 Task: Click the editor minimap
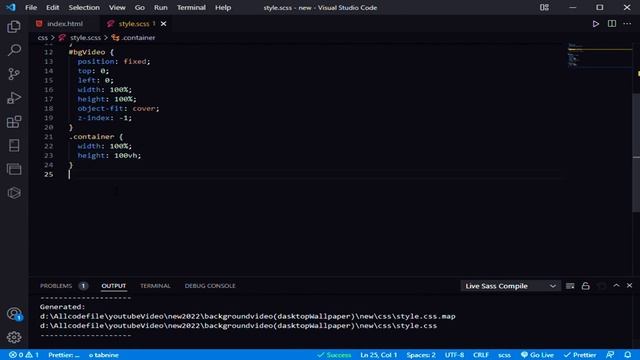599,55
